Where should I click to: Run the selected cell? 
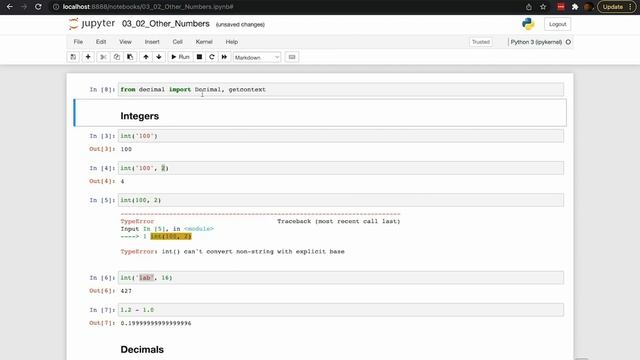(x=180, y=57)
